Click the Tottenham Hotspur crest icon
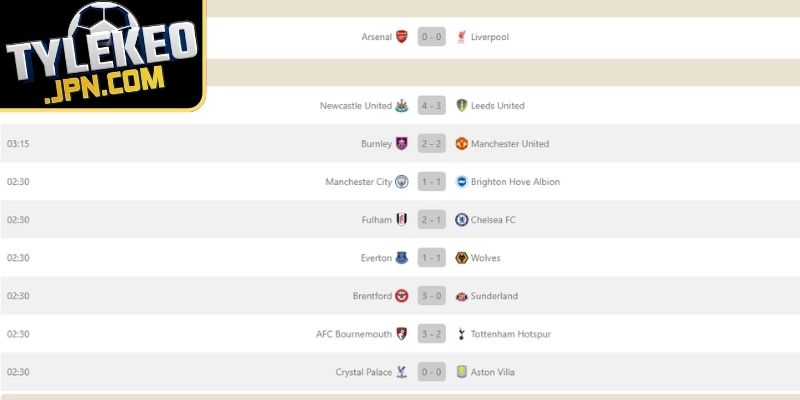 (461, 333)
